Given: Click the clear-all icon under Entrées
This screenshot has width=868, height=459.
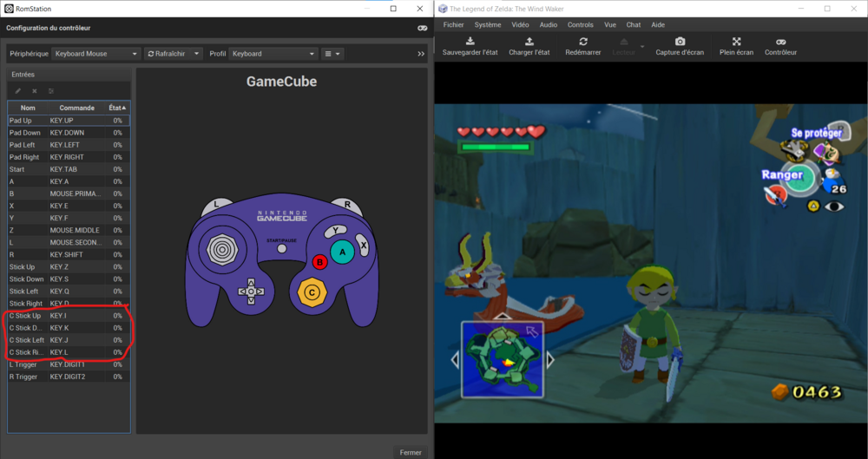Looking at the screenshot, I should [x=51, y=91].
